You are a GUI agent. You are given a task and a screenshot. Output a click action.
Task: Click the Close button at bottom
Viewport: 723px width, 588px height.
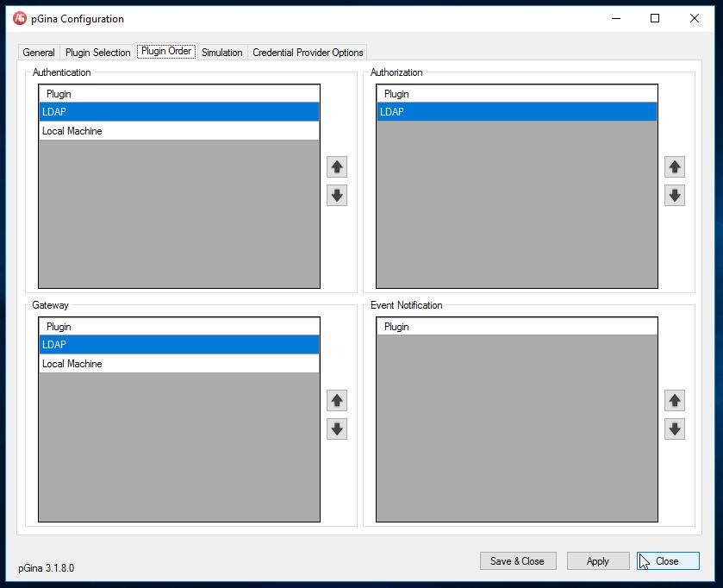point(668,560)
